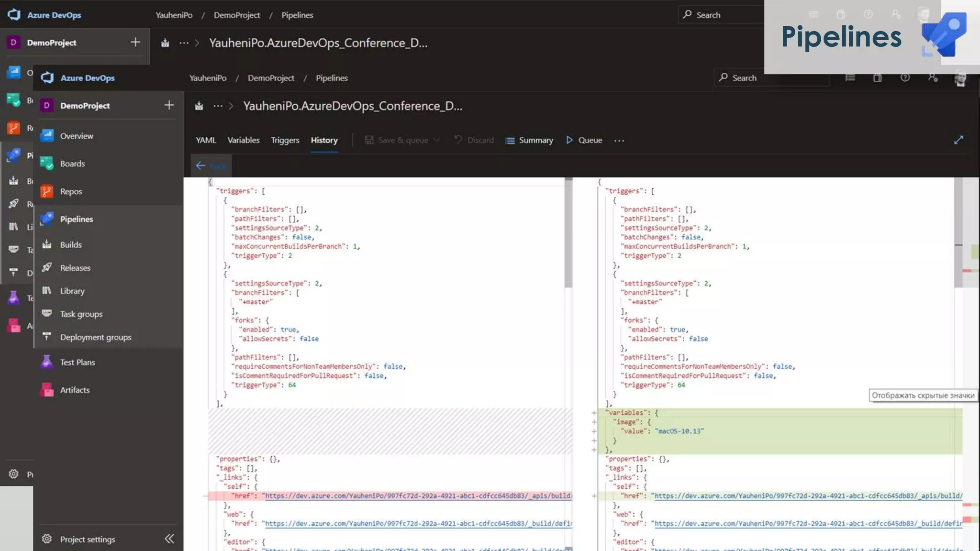The image size is (980, 551).
Task: Switch to the Triggers tab
Action: [285, 140]
